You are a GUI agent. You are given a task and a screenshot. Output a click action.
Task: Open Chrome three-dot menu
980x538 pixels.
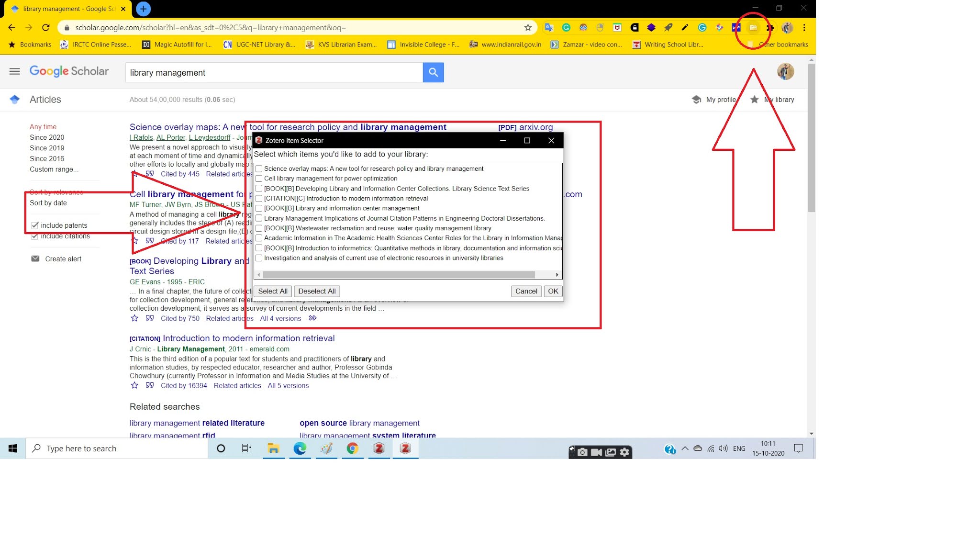(804, 28)
